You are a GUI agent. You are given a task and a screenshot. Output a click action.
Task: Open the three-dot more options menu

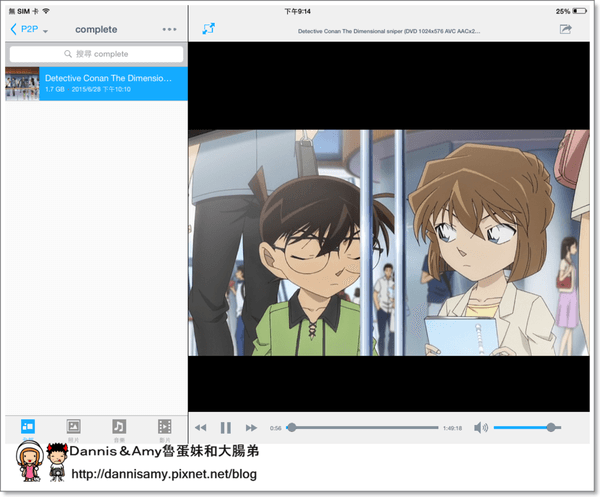pos(169,29)
